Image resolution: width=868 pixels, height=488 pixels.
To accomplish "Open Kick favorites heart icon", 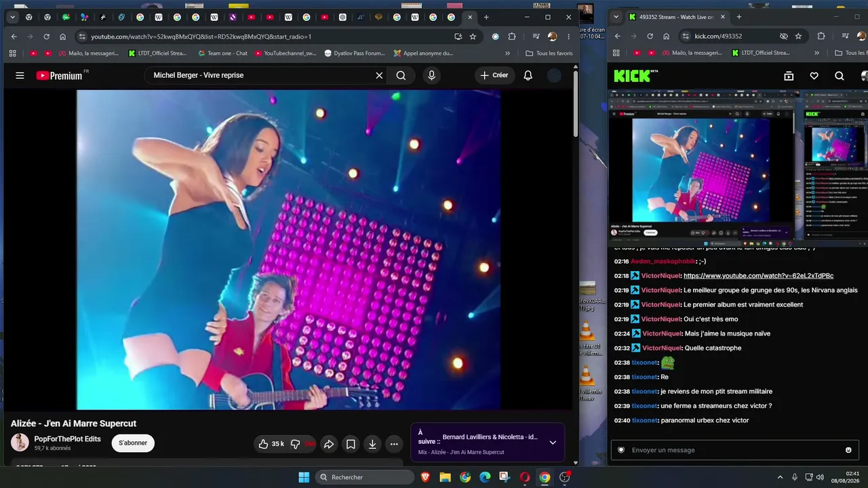I will (814, 76).
